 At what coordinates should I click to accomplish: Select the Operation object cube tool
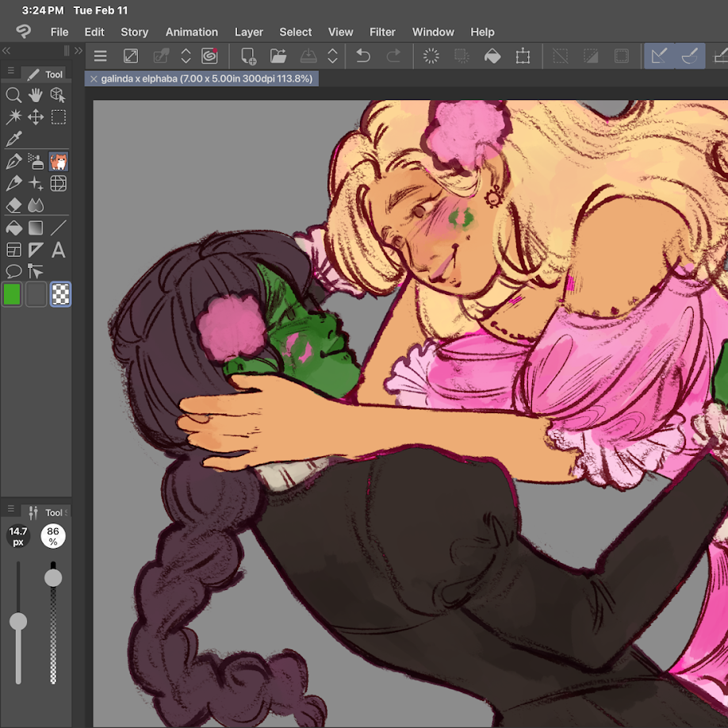[58, 94]
